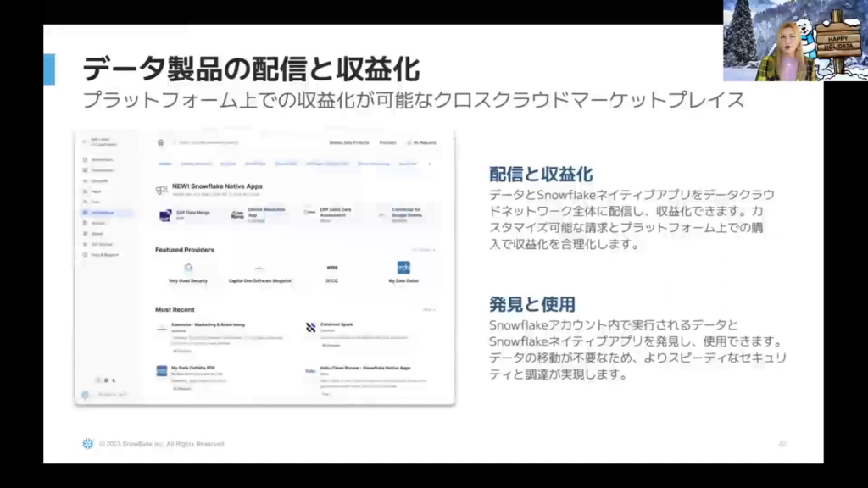Open the Providers menu item
Image resolution: width=868 pixels, height=488 pixels.
pyautogui.click(x=387, y=143)
